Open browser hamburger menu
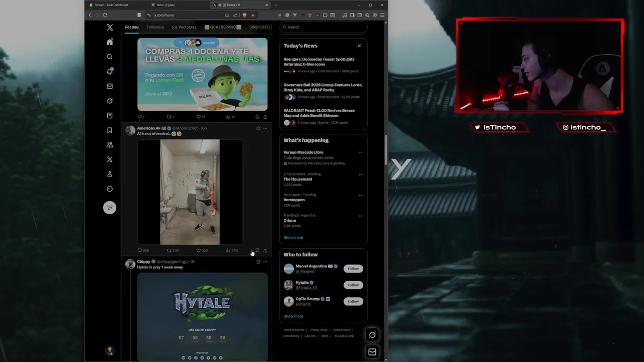This screenshot has height=362, width=644. pyautogui.click(x=382, y=15)
